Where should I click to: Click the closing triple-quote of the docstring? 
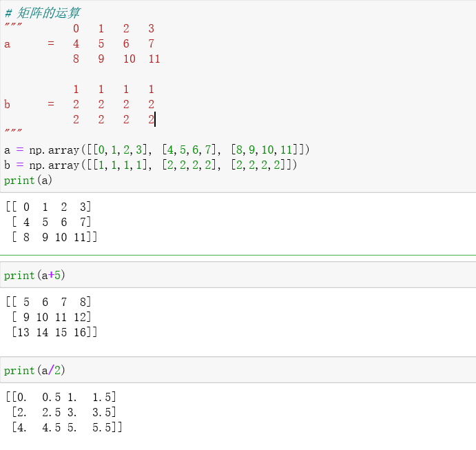tap(13, 131)
